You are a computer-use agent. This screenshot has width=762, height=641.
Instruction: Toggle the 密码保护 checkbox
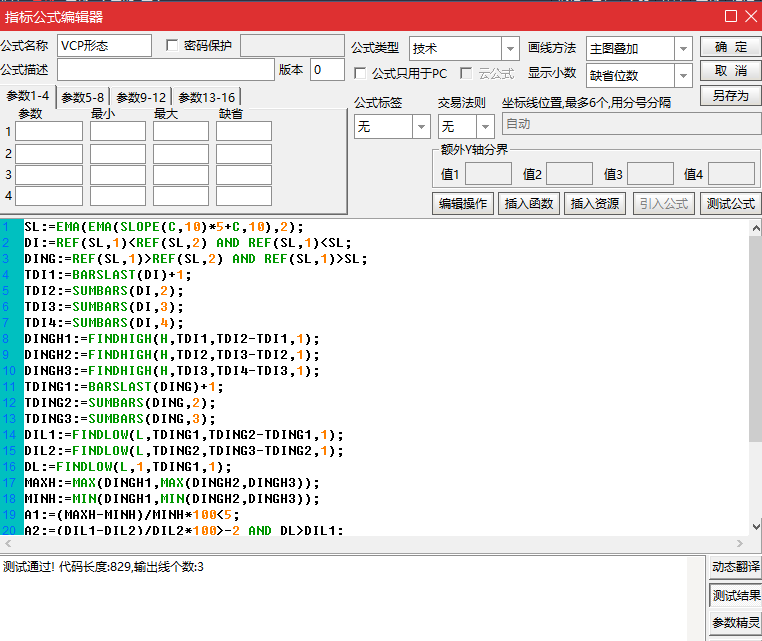pyautogui.click(x=172, y=46)
